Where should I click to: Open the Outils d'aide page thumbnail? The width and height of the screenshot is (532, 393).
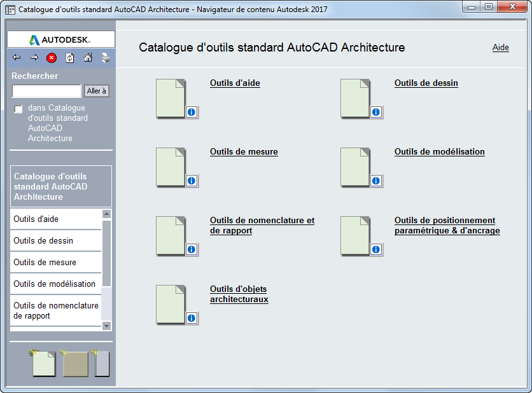[171, 99]
